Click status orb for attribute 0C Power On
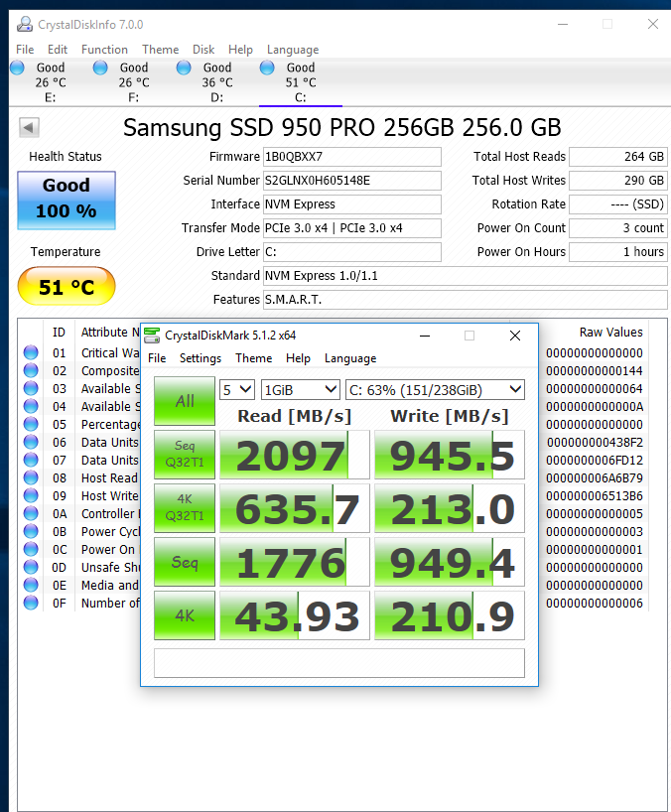671x812 pixels. pyautogui.click(x=31, y=550)
